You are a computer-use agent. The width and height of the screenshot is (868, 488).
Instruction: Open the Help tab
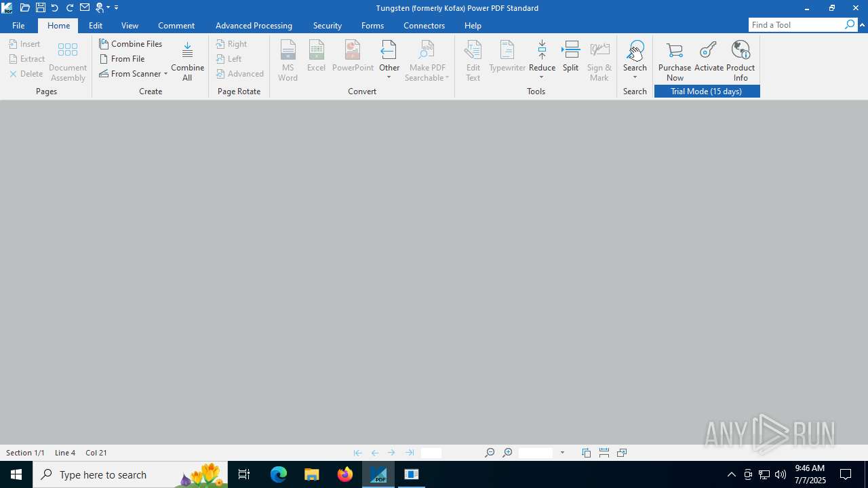(x=473, y=26)
